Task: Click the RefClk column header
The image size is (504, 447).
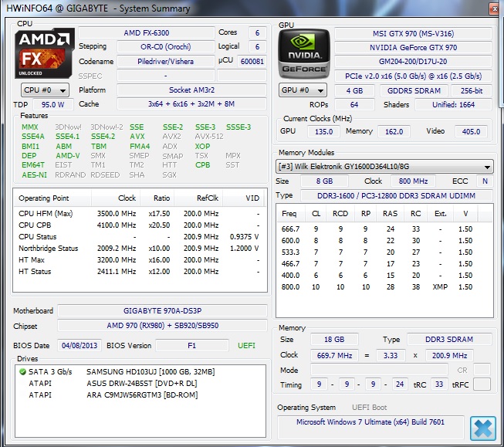Action: 198,198
